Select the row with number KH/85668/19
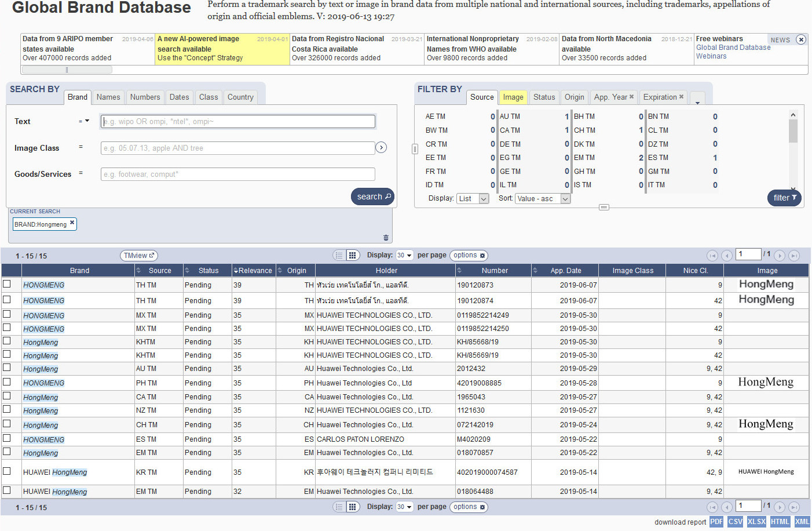 coord(7,341)
